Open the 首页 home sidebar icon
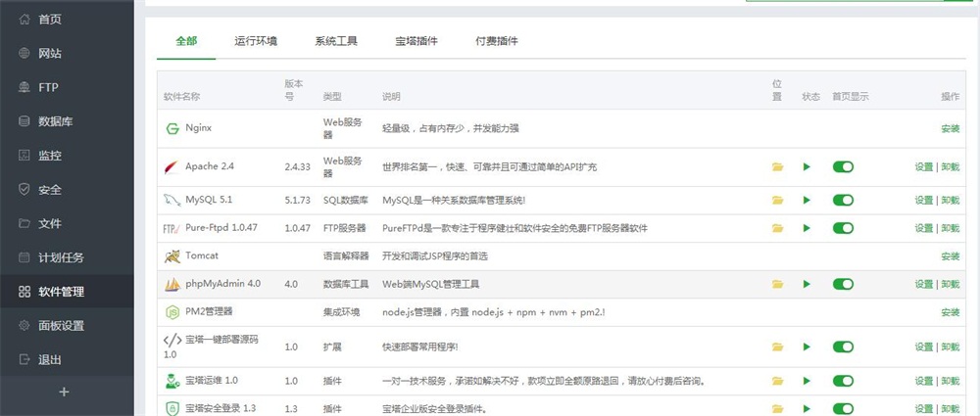The image size is (980, 416). 24,20
